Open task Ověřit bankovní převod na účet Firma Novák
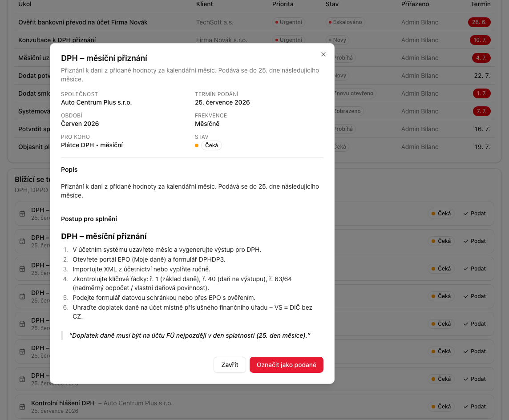 click(83, 22)
